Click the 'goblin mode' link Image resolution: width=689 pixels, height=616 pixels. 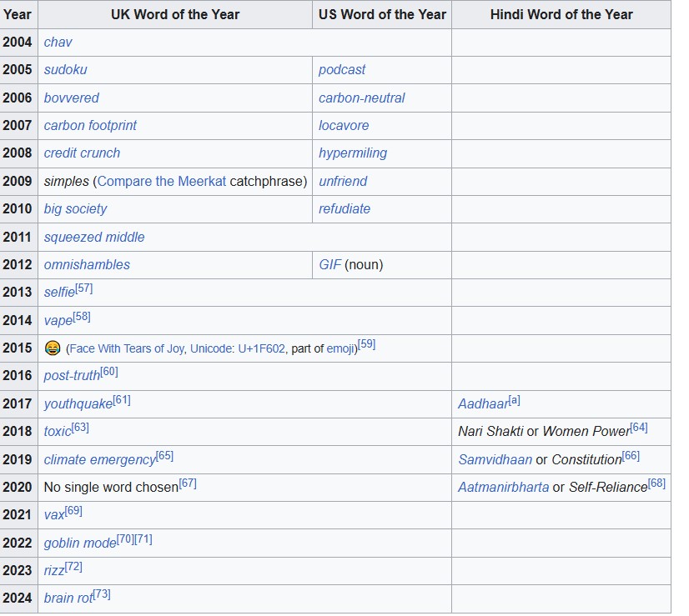[x=80, y=543]
